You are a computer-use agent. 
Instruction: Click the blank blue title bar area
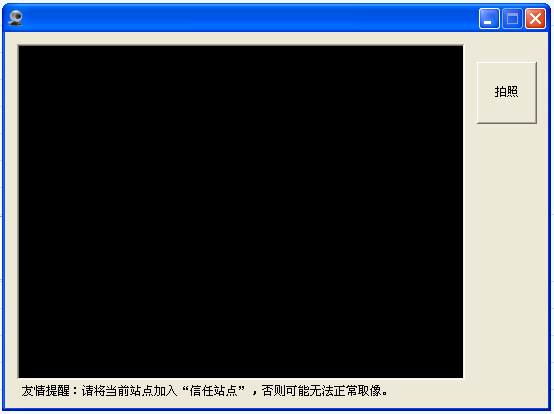tap(247, 18)
